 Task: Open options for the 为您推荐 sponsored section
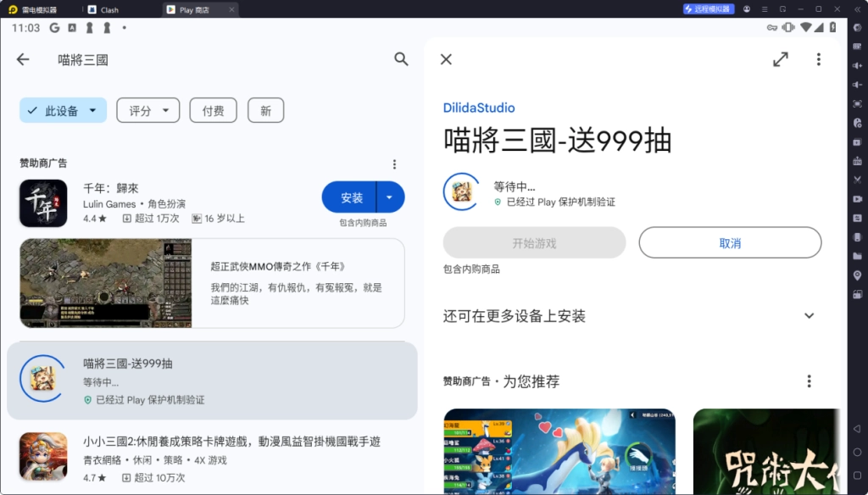809,381
